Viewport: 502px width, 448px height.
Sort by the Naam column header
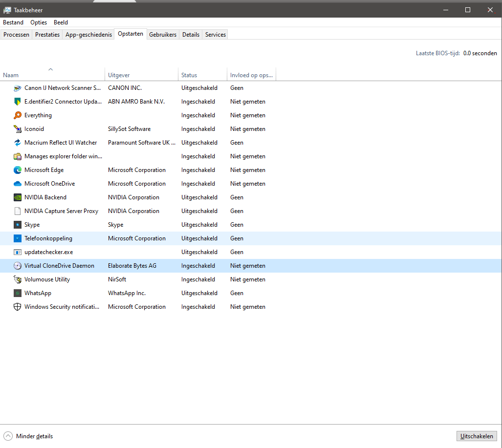tap(52, 74)
